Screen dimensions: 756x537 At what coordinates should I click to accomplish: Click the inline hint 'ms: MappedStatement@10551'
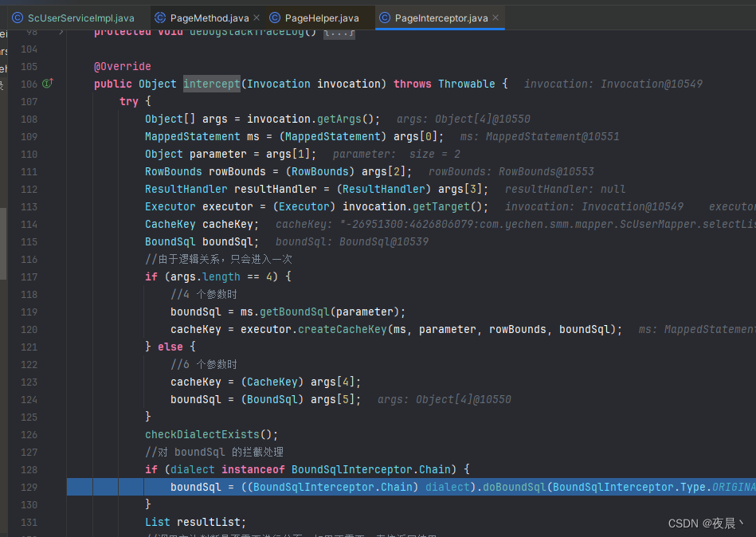pyautogui.click(x=539, y=136)
